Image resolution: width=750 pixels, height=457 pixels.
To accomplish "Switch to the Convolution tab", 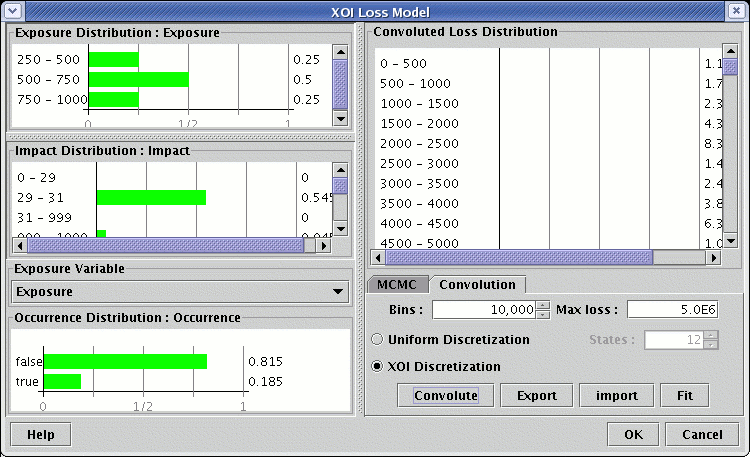I will 477,285.
